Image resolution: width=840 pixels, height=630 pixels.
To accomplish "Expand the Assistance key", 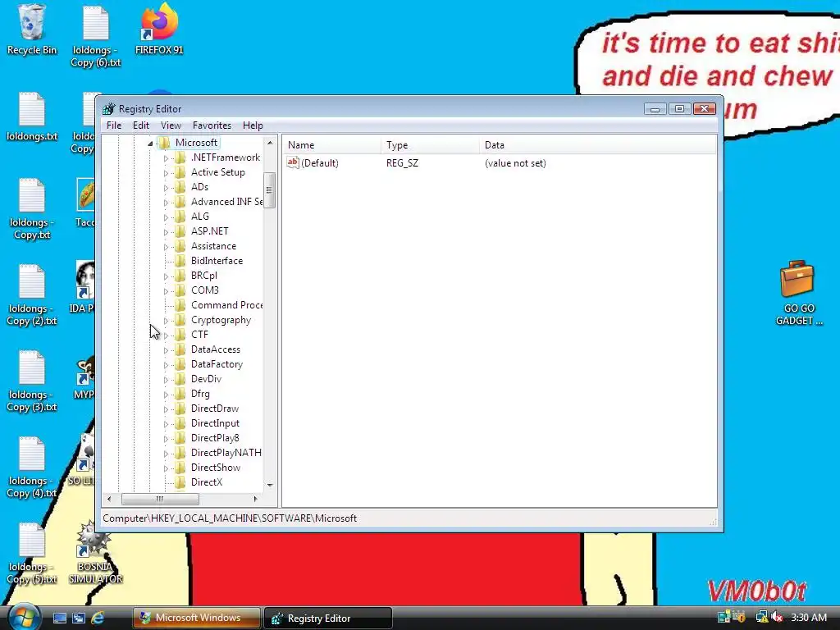I will (x=166, y=246).
